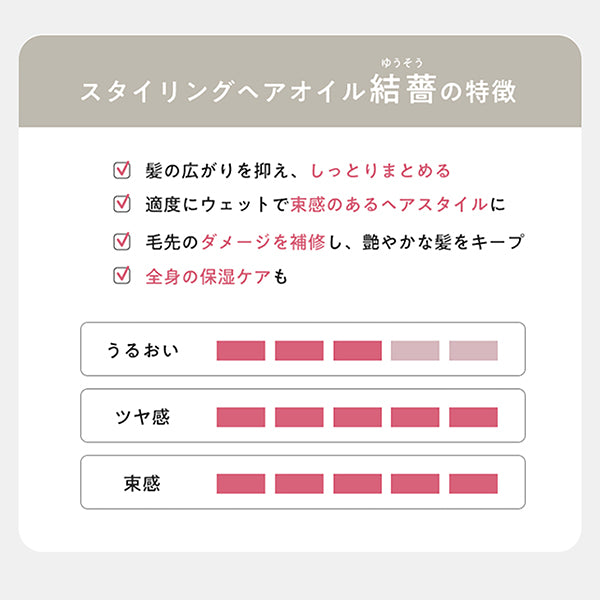Click the last pale block in うるおい row
600x600 pixels.
tap(473, 351)
